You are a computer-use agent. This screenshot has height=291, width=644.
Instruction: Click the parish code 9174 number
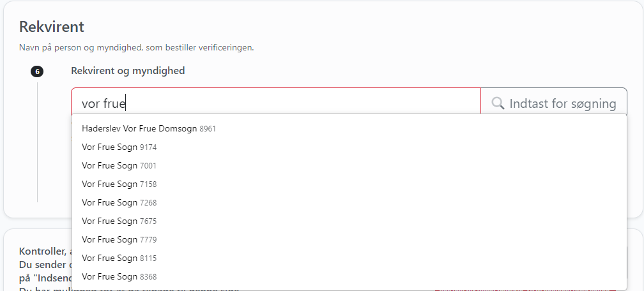coord(148,147)
